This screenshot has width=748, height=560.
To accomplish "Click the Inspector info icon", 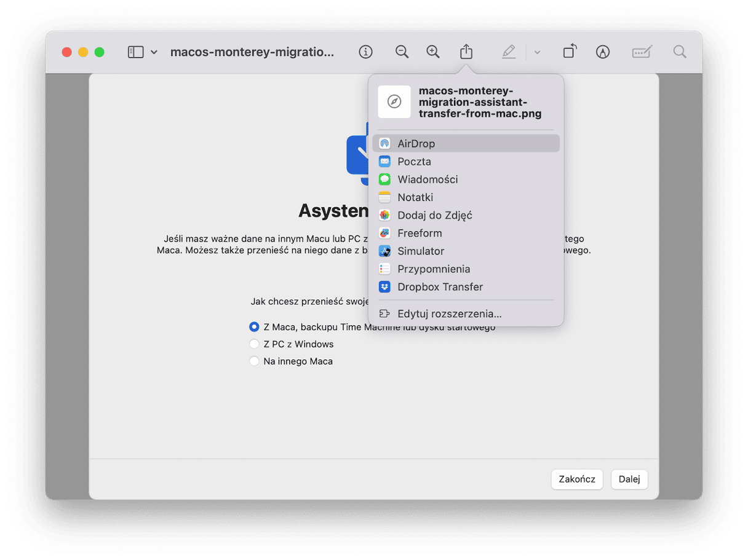I will click(x=365, y=52).
